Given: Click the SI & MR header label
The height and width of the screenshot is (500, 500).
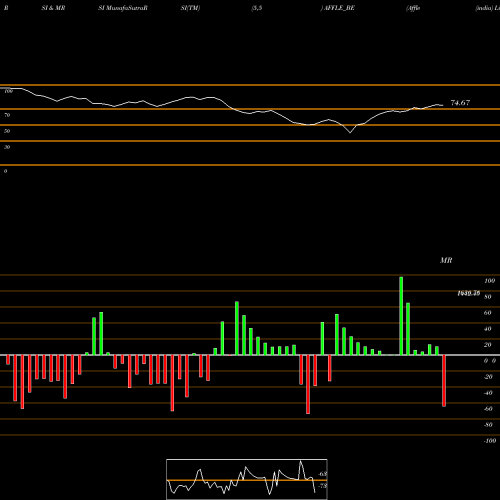Looking at the screenshot, I should click(x=53, y=8).
